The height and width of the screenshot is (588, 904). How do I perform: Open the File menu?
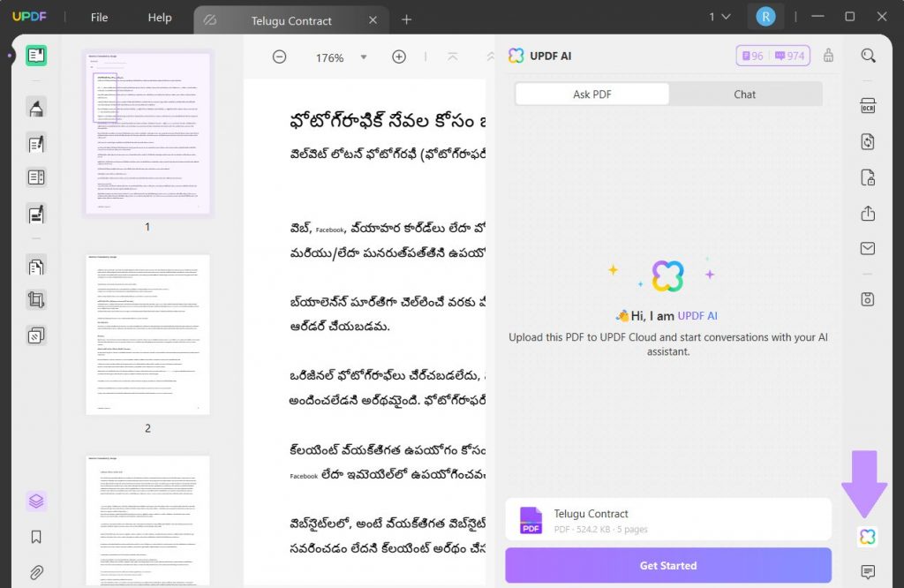click(98, 17)
